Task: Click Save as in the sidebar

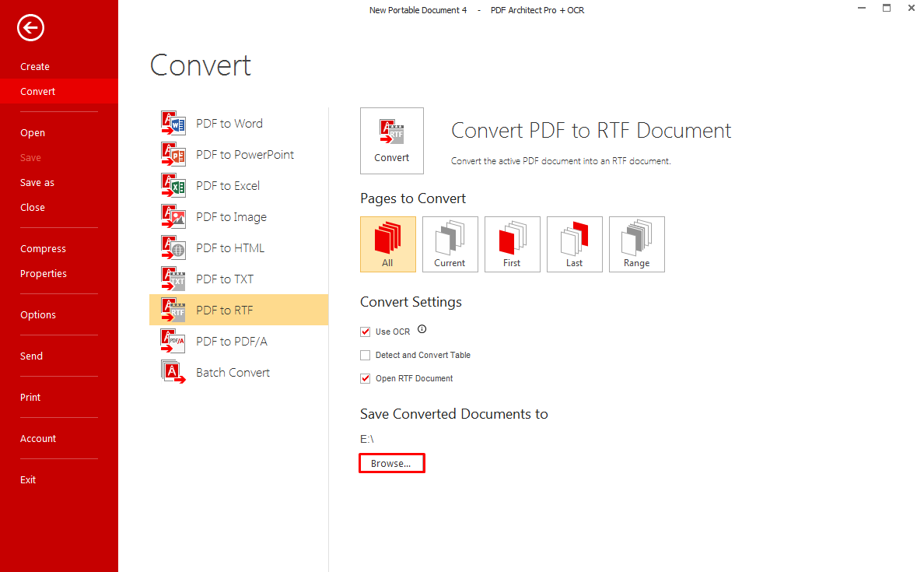Action: [x=37, y=183]
